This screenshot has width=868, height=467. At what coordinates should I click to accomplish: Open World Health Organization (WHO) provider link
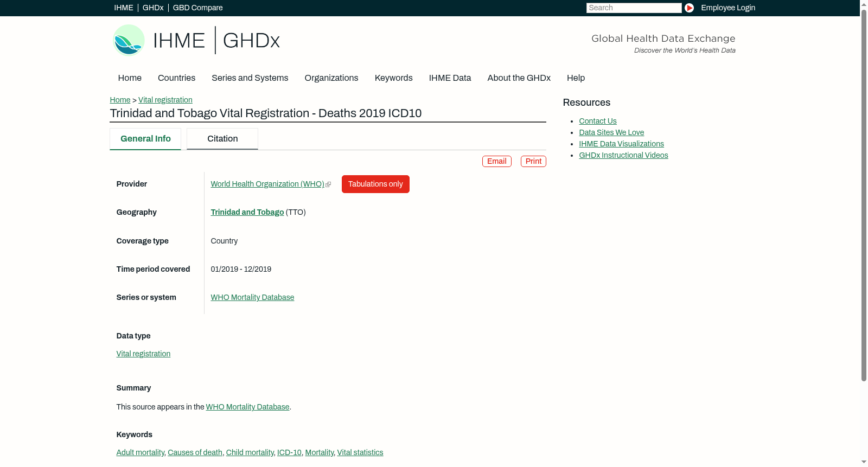pyautogui.click(x=267, y=184)
